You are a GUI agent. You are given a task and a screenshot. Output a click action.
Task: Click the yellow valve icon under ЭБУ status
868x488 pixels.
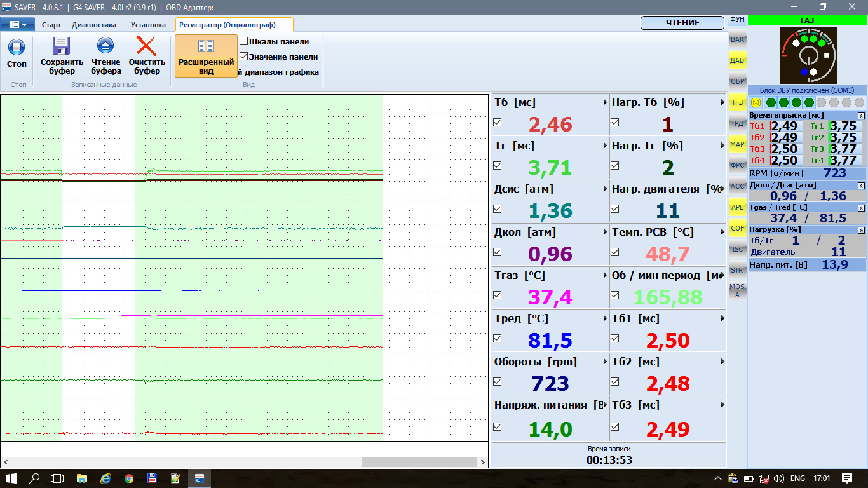pyautogui.click(x=756, y=102)
